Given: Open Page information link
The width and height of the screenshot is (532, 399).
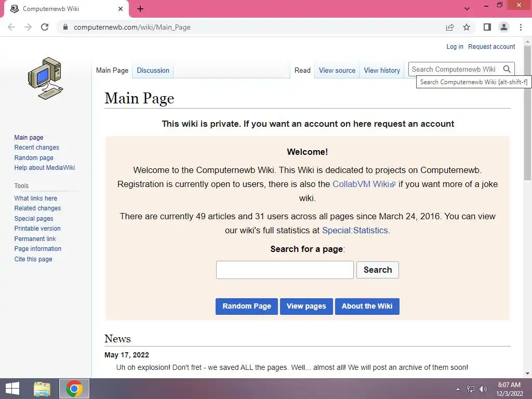Looking at the screenshot, I should click(x=37, y=249).
